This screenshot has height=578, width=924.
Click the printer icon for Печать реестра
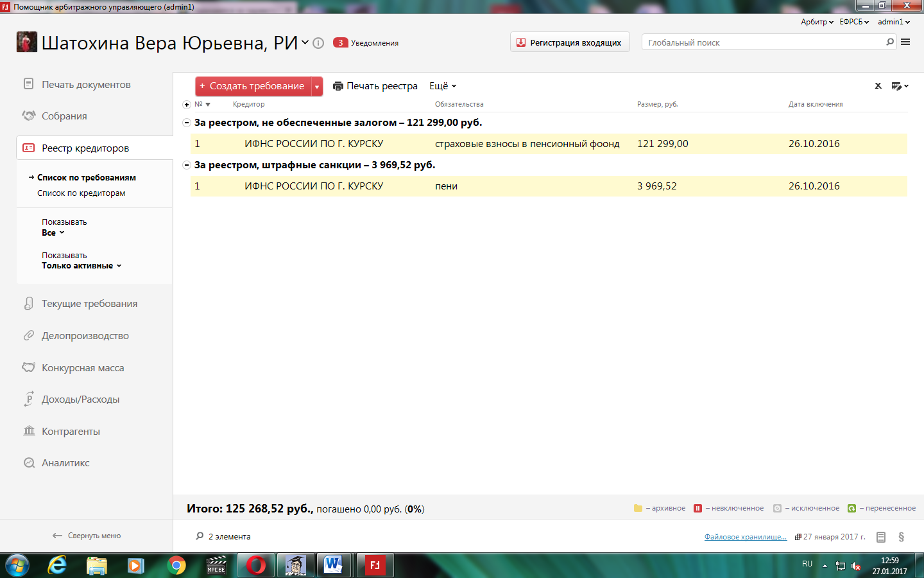point(338,86)
